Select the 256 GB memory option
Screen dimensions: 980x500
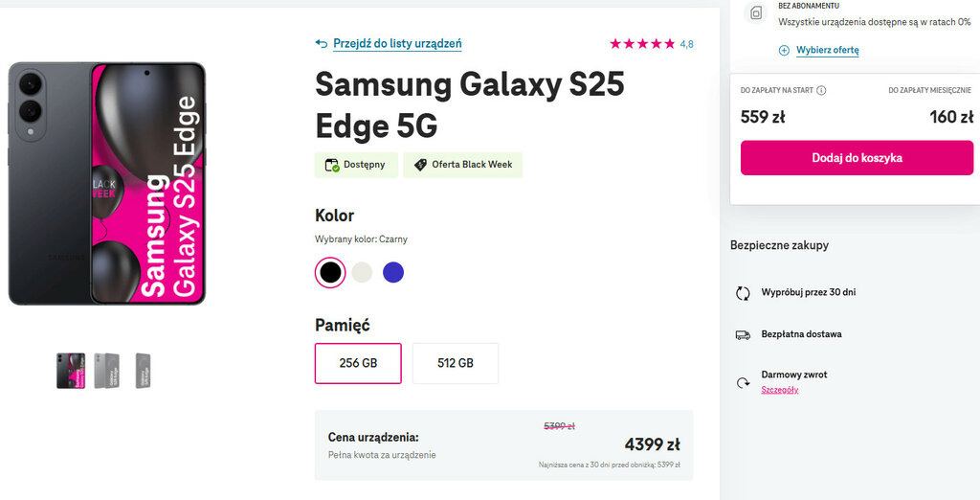click(358, 363)
